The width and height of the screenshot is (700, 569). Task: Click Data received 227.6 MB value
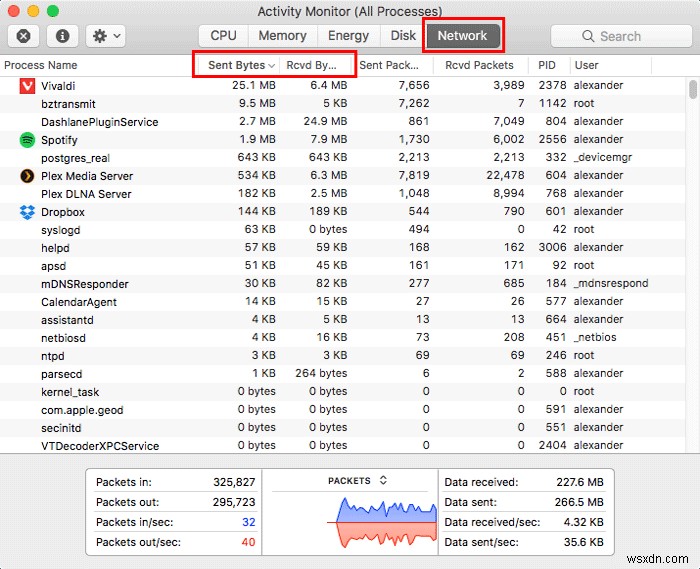[x=579, y=482]
